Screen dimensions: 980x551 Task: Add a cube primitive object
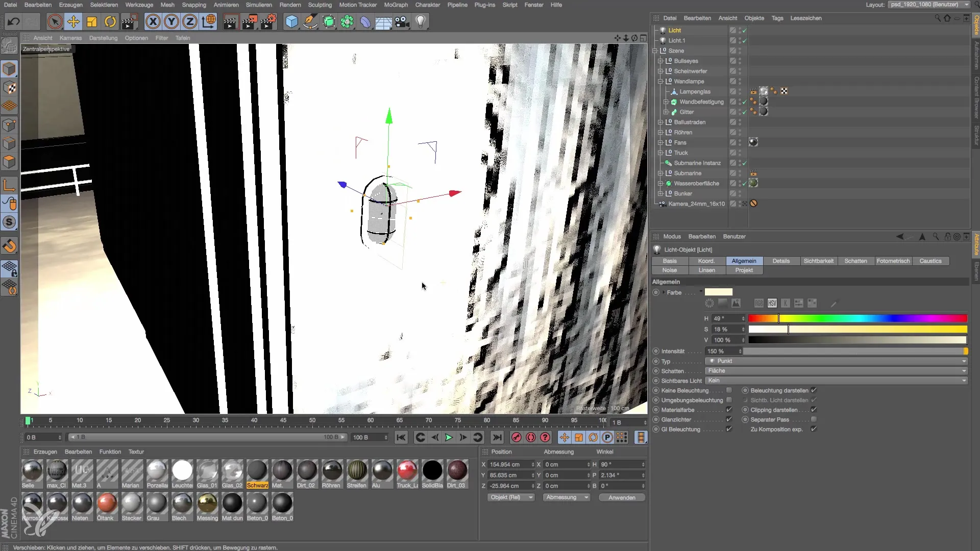[292, 21]
